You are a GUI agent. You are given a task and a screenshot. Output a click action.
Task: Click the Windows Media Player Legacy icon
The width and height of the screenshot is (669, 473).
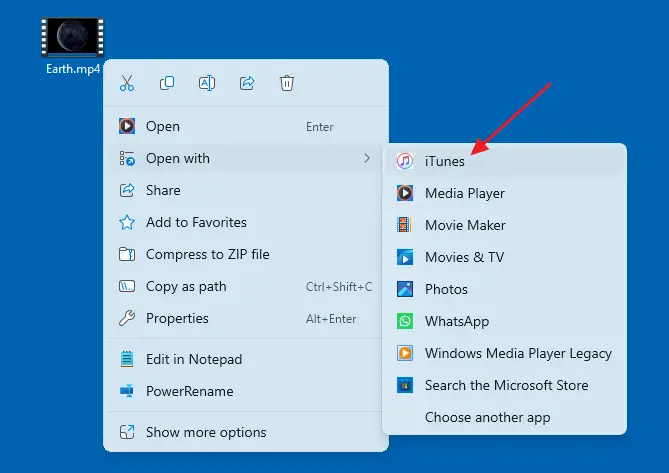click(x=404, y=353)
